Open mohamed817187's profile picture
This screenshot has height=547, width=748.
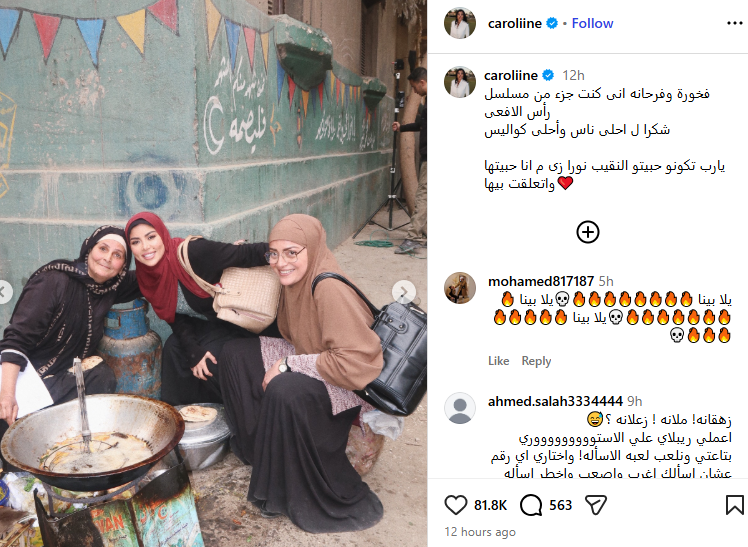(x=460, y=288)
